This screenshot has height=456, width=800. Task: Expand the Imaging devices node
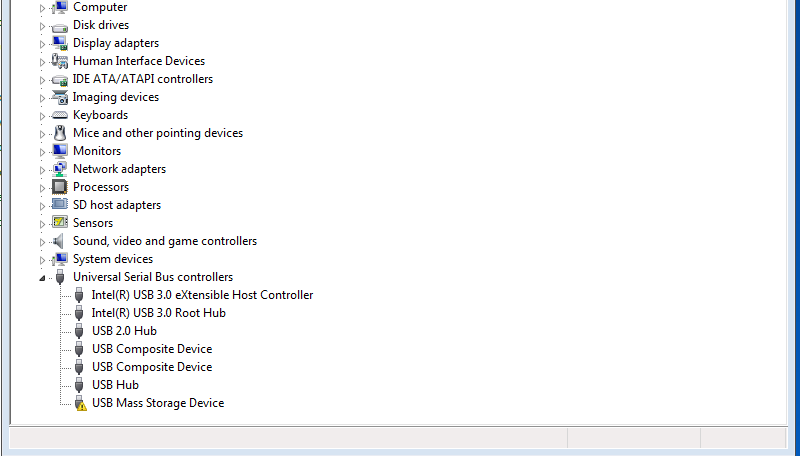coord(42,98)
